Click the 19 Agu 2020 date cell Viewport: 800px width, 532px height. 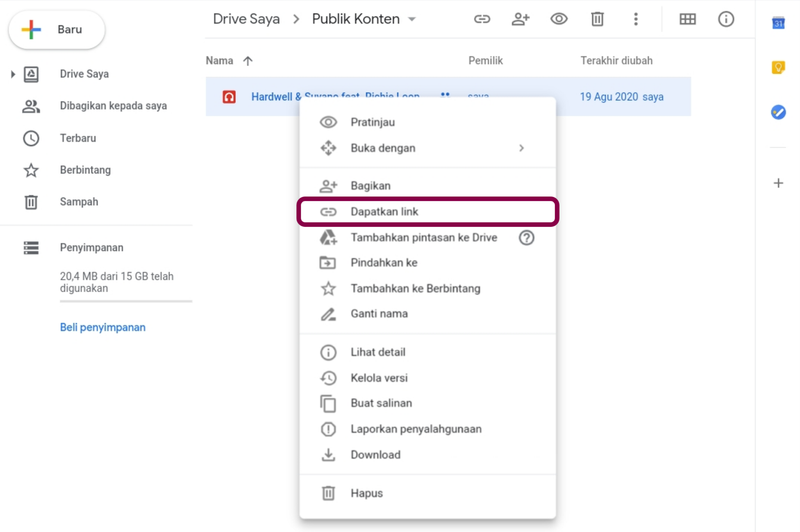click(609, 96)
